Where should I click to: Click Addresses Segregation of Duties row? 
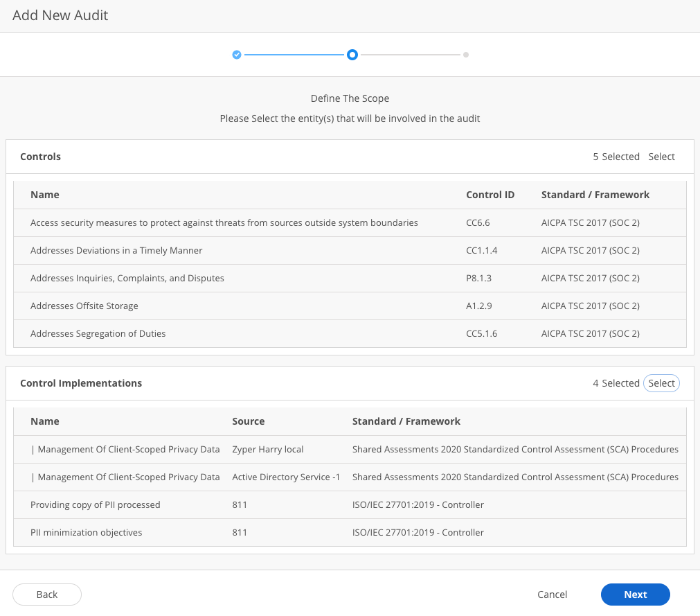coord(350,334)
